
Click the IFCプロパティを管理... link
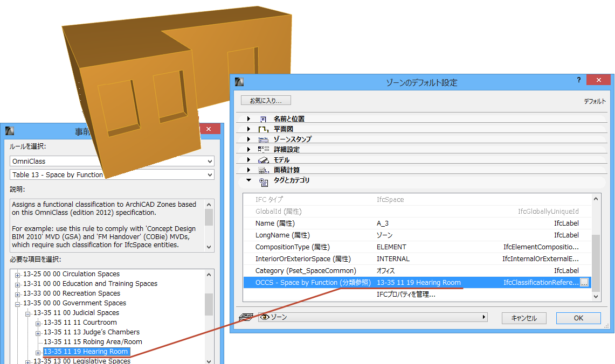click(x=406, y=294)
